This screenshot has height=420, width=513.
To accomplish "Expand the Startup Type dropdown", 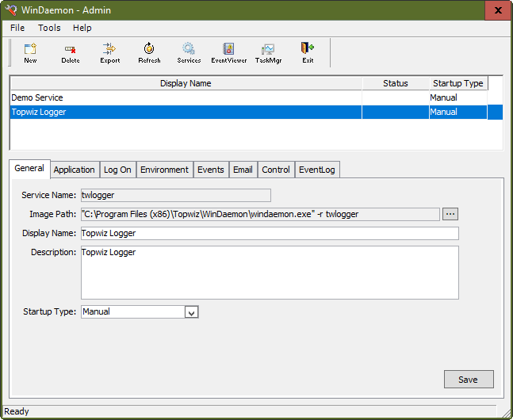I will coord(191,312).
